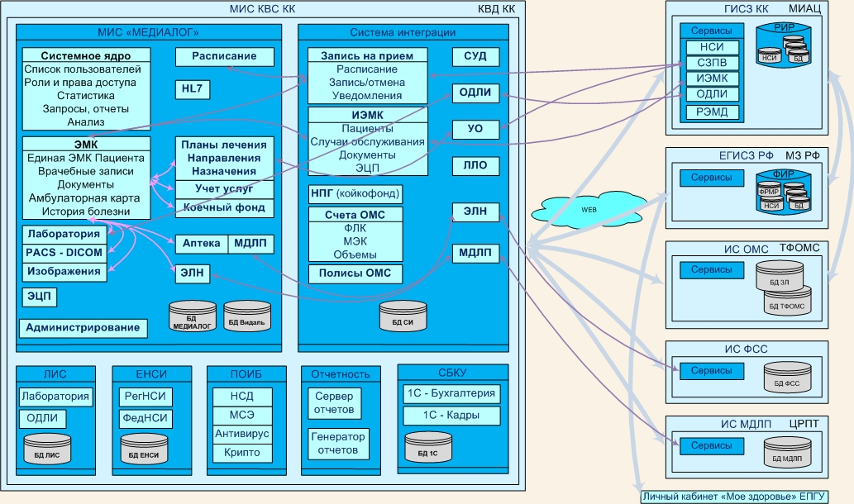Click the ИЭМК header in Система интеграции
The height and width of the screenshot is (504, 854).
coord(368,115)
